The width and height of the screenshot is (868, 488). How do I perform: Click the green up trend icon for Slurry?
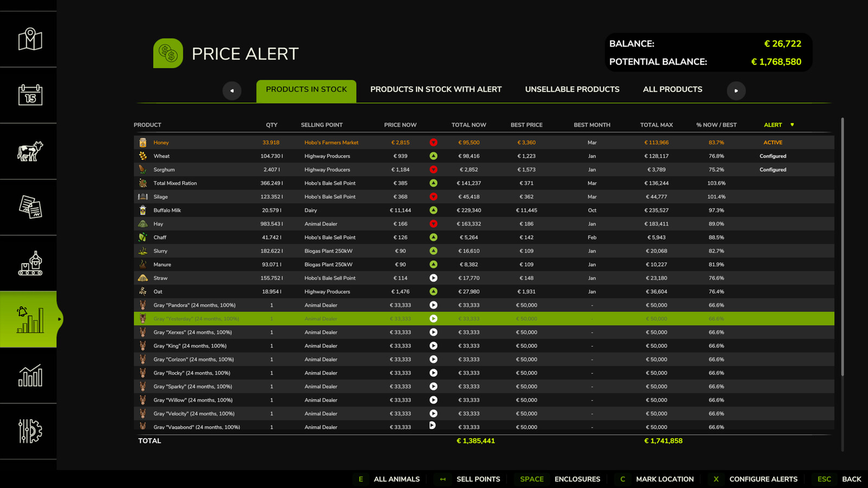[433, 251]
